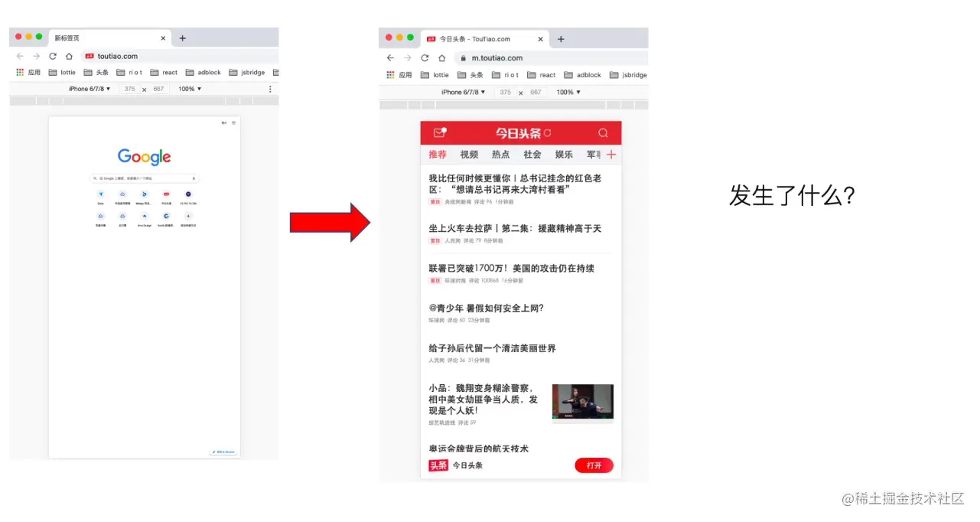Viewport: 980px width, 522px height.
Task: Open article @青少年 暑假如何安全上网
Action: (486, 308)
